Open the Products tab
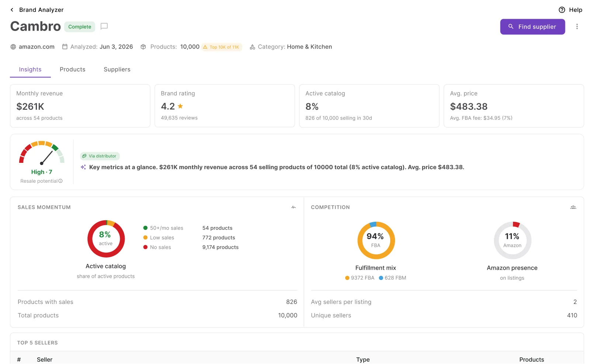The width and height of the screenshot is (596, 364). (72, 70)
